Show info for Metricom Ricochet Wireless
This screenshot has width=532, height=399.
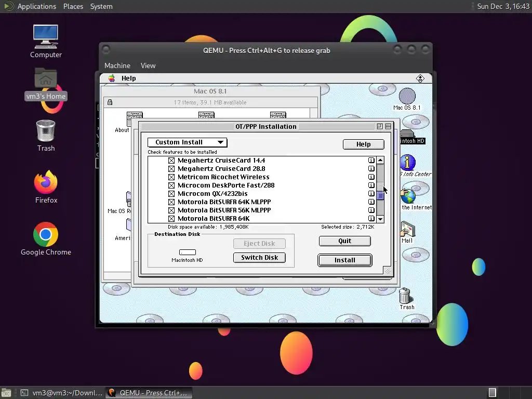pos(371,177)
